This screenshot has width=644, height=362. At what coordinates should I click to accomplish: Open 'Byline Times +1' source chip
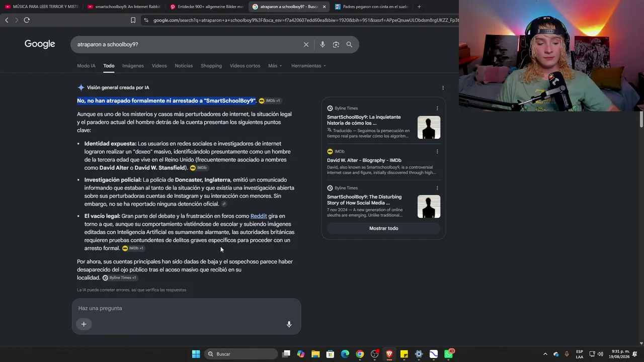[119, 278]
